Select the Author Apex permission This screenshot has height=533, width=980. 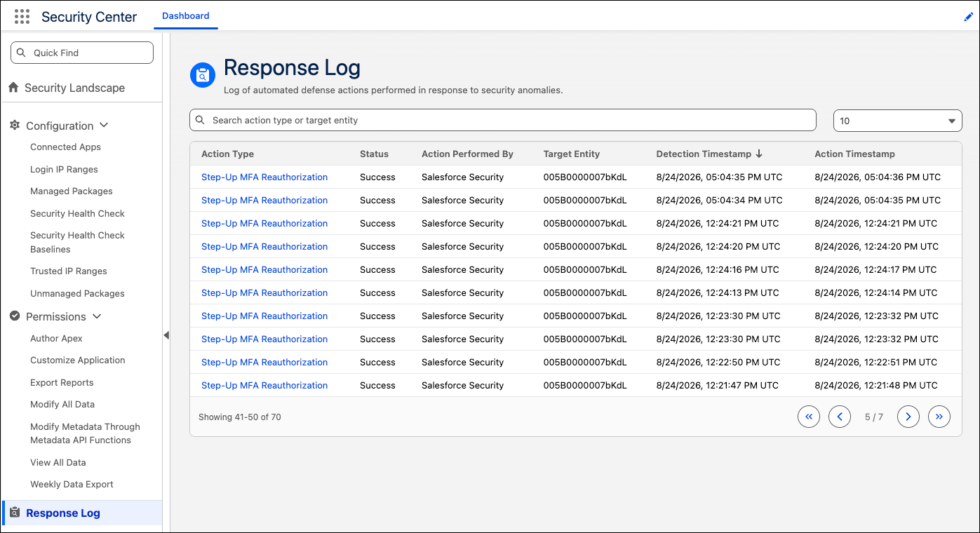pos(56,338)
